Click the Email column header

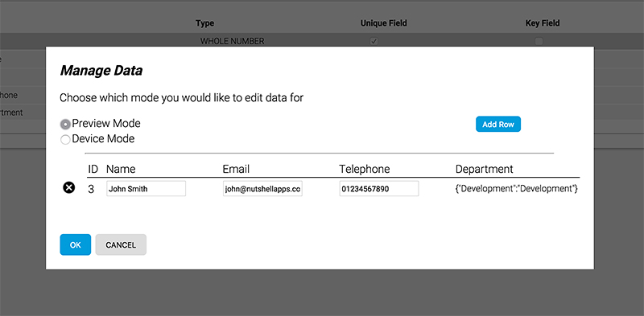[x=236, y=169]
